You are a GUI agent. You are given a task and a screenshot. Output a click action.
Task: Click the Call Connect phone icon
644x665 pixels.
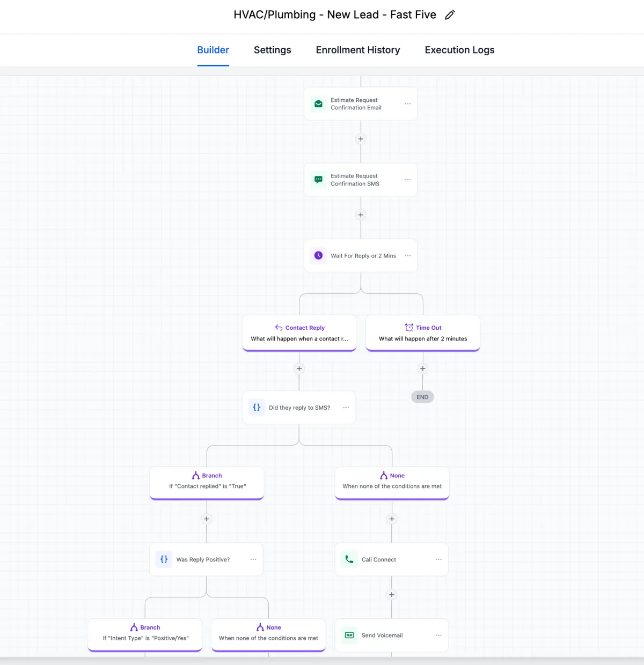[x=349, y=559]
